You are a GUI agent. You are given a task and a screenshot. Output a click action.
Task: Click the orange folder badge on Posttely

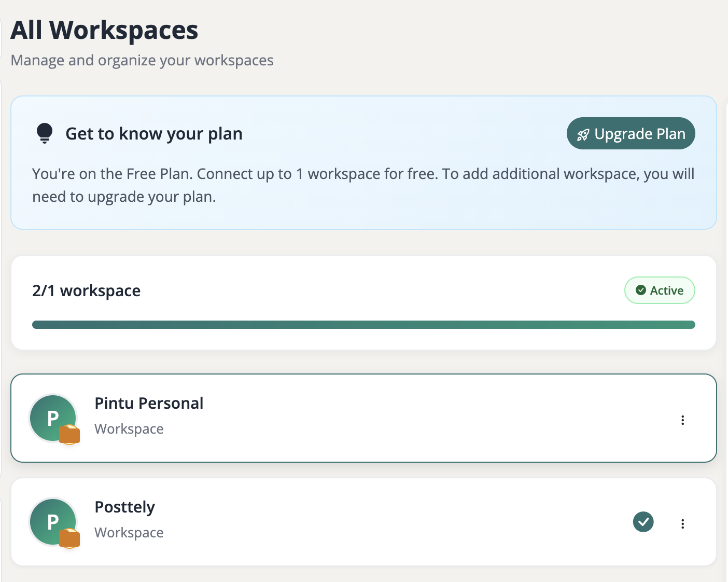[x=69, y=538]
